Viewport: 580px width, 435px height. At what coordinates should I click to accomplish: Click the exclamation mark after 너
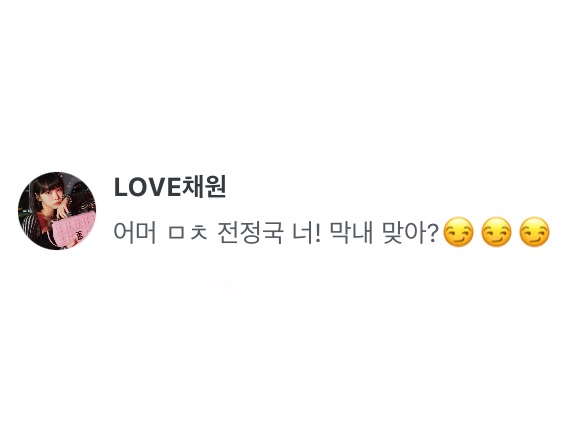coord(317,233)
